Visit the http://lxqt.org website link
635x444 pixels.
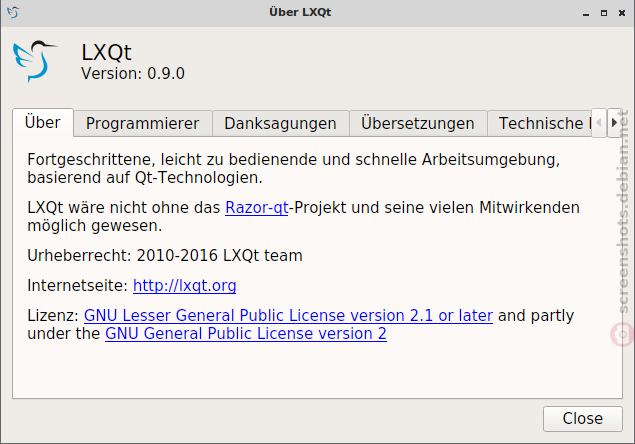pyautogui.click(x=185, y=286)
